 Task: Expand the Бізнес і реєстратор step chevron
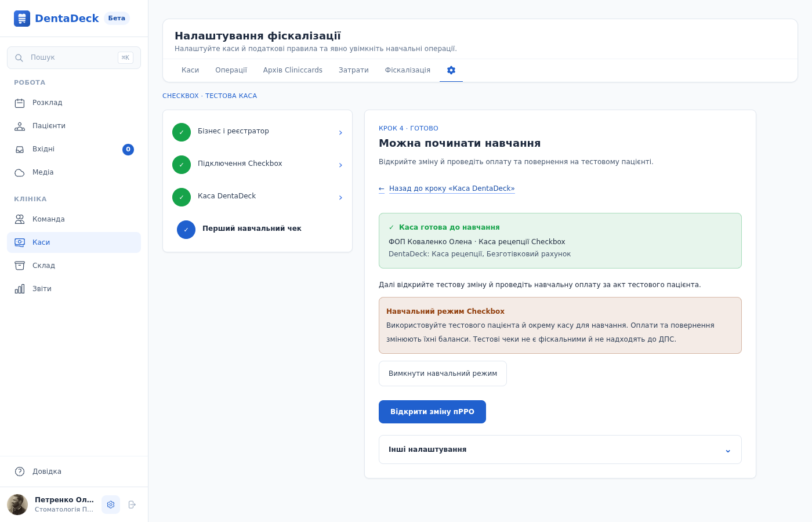[x=340, y=133]
